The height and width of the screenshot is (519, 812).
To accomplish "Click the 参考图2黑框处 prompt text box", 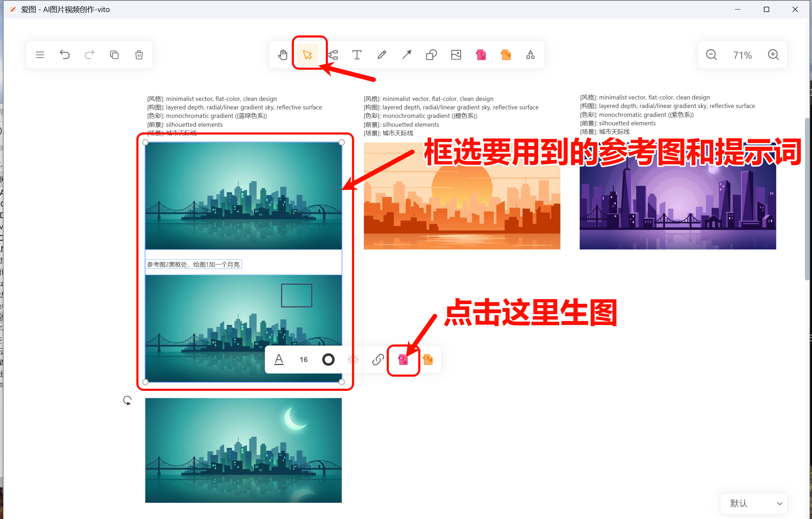I will [193, 264].
